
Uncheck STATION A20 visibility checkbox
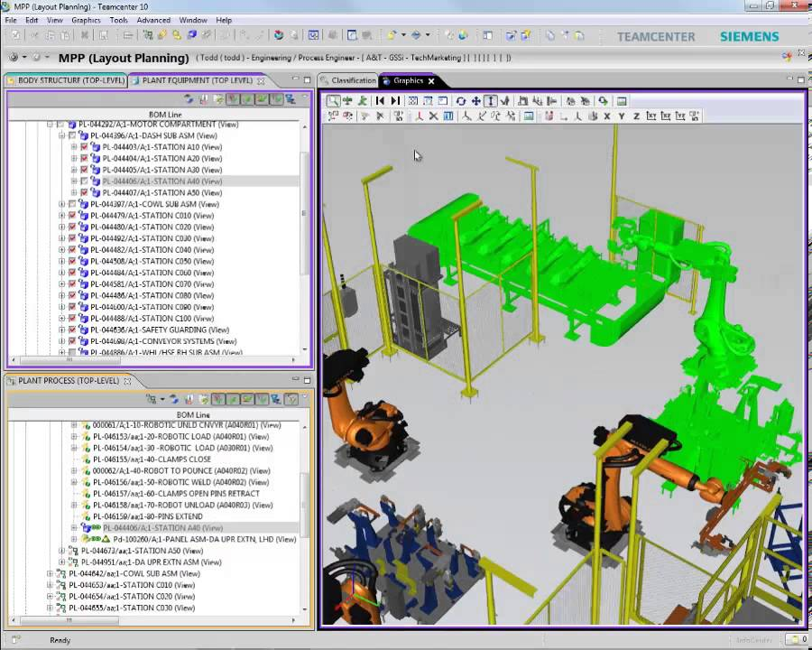pyautogui.click(x=84, y=159)
